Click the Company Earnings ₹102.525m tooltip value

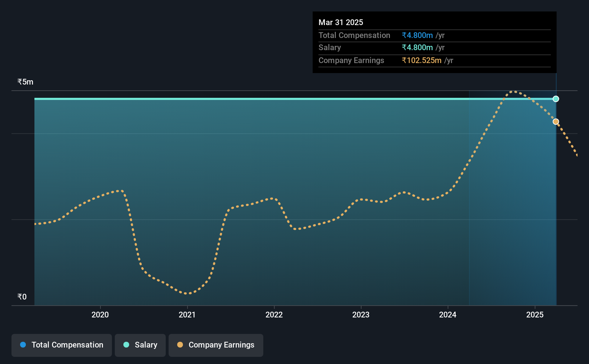coord(421,60)
